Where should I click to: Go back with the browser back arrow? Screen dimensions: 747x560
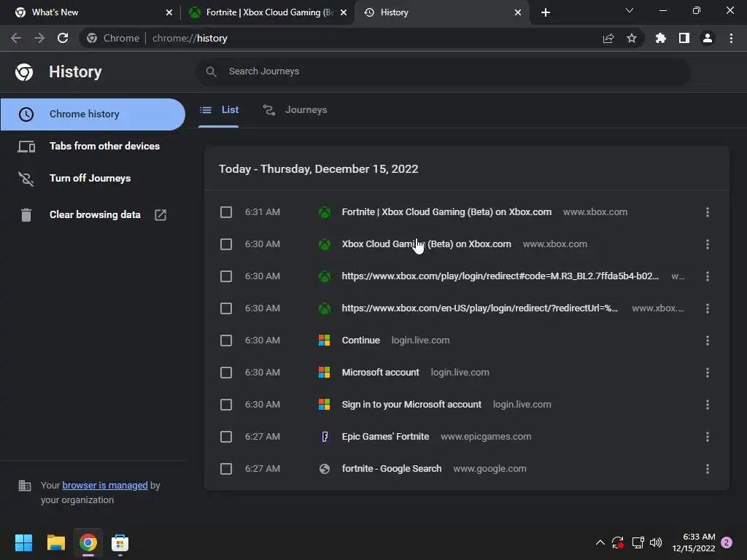pos(16,38)
